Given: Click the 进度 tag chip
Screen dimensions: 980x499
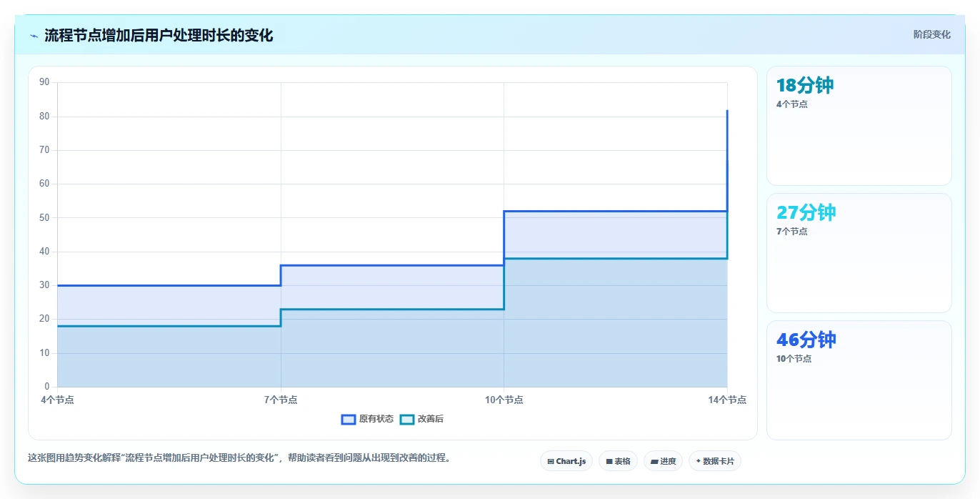Looking at the screenshot, I should pyautogui.click(x=663, y=461).
